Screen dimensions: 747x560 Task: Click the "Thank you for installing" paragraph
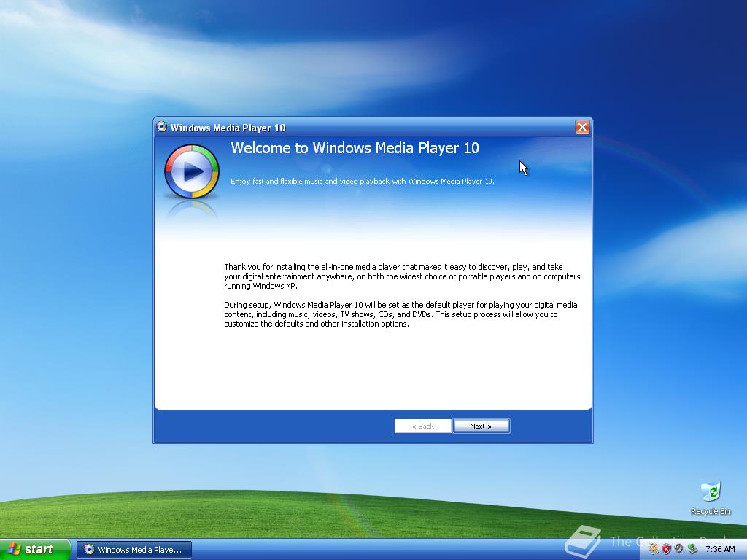click(x=402, y=276)
